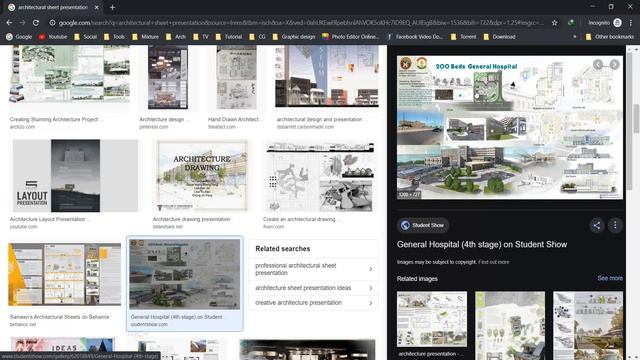640x360 pixels.
Task: Bookmark this page with the star icon
Action: tap(554, 23)
